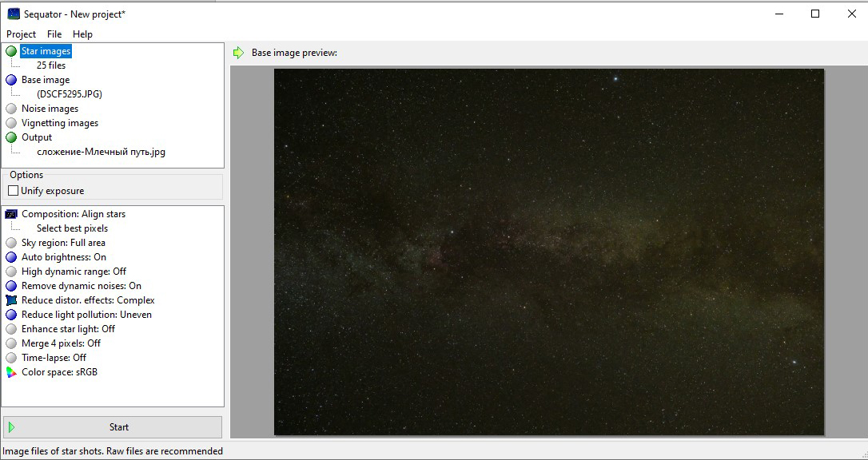Select Composition: Align stars option
The height and width of the screenshot is (460, 868).
[73, 214]
